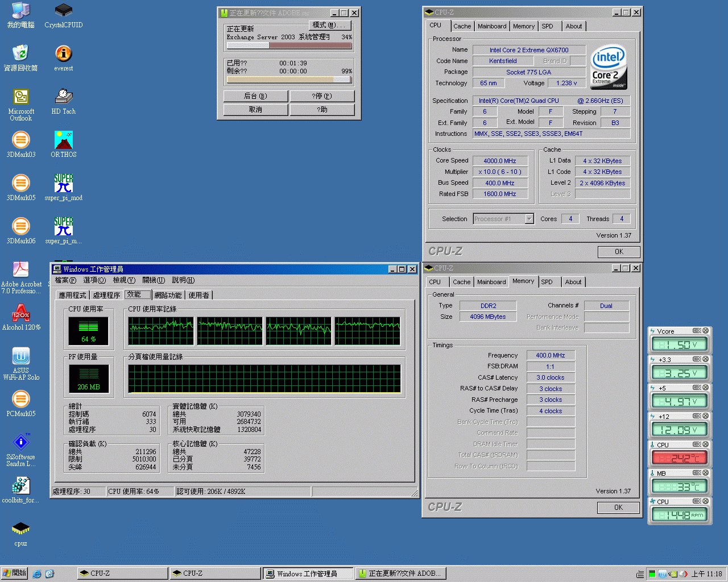Screen dimensions: 728x582
Task: Open the 關機(U) menu in Task Manager
Action: pos(154,280)
